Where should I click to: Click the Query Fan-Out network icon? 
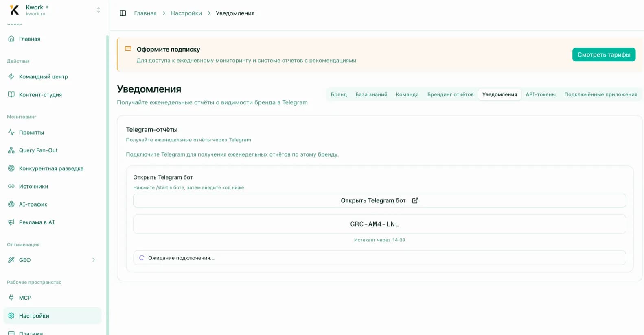pos(11,150)
